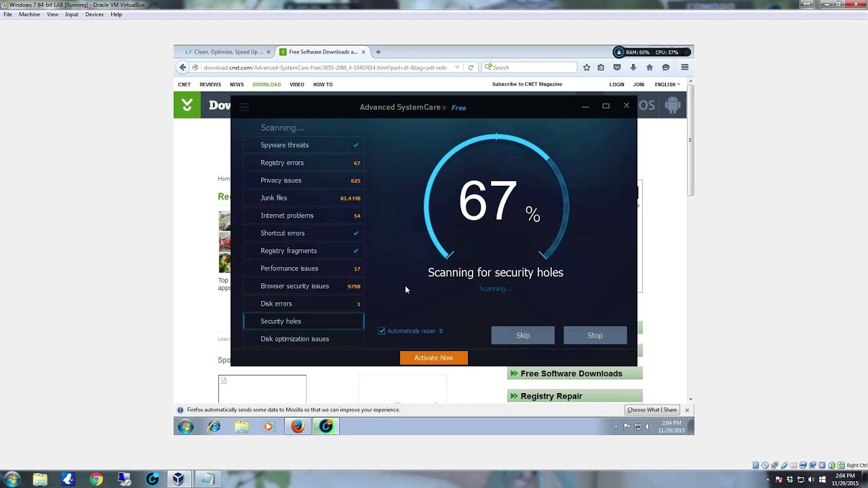Select Privacy issues scan row

pos(304,180)
